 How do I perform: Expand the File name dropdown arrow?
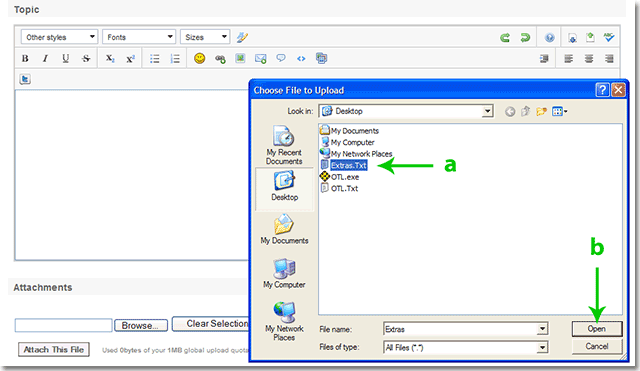542,329
